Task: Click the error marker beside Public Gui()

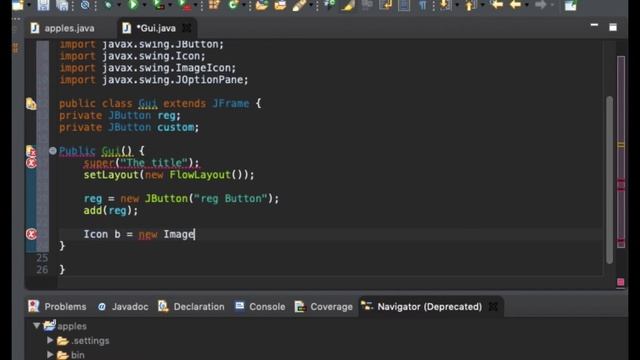Action: point(31,151)
